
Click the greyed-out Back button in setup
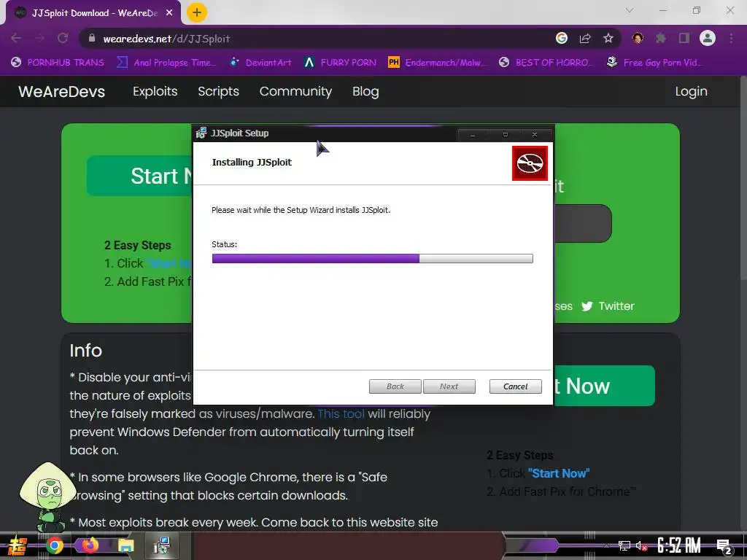[x=395, y=386]
